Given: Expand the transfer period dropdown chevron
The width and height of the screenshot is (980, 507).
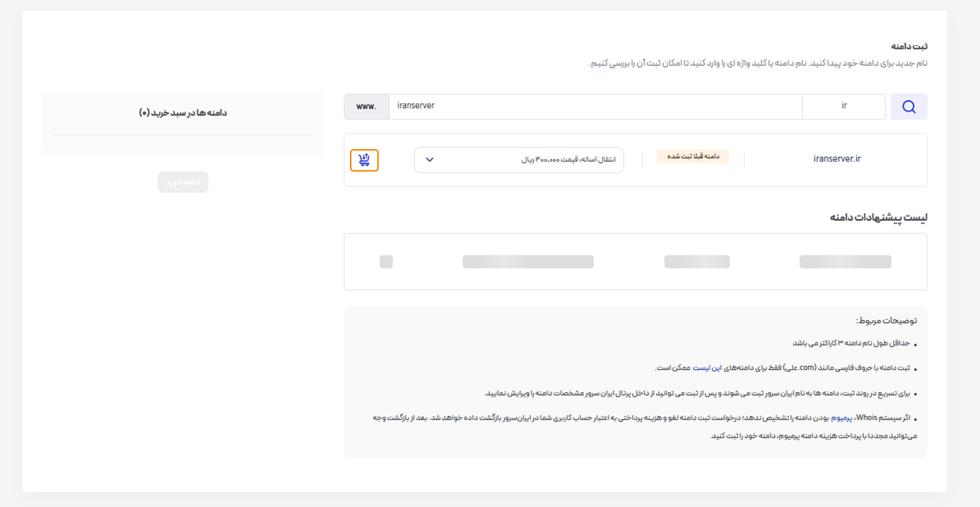Looking at the screenshot, I should (x=430, y=160).
